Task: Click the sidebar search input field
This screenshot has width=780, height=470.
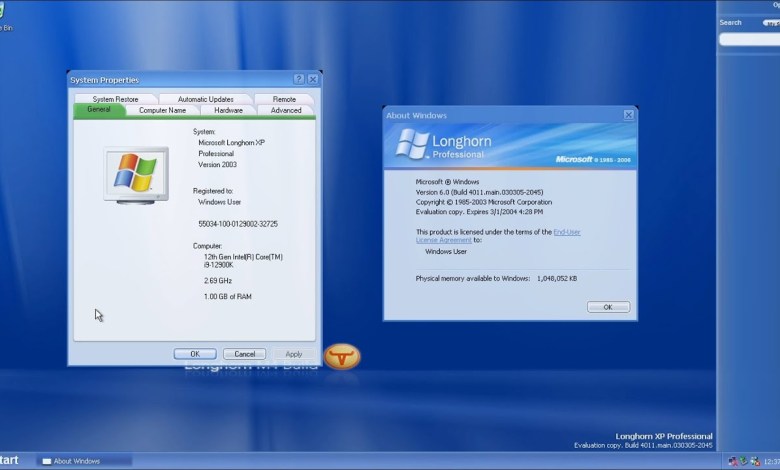Action: (x=749, y=39)
